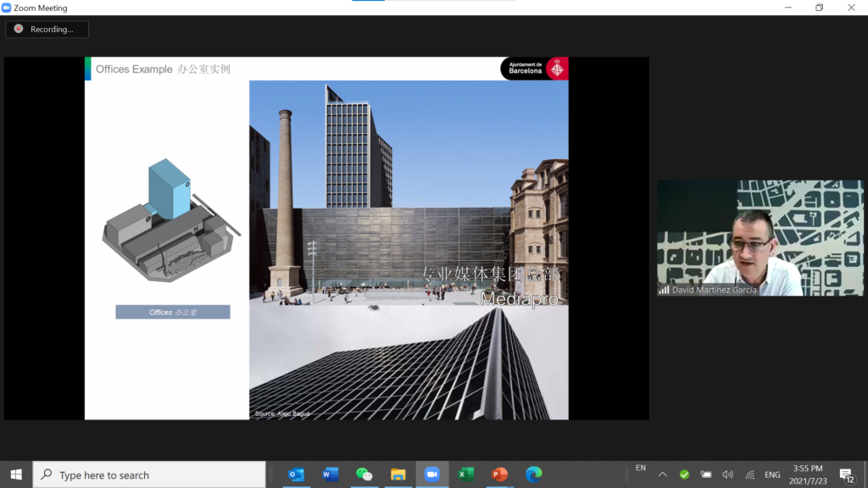Open Outlook from the taskbar
This screenshot has width=868, height=488.
pyautogui.click(x=296, y=474)
